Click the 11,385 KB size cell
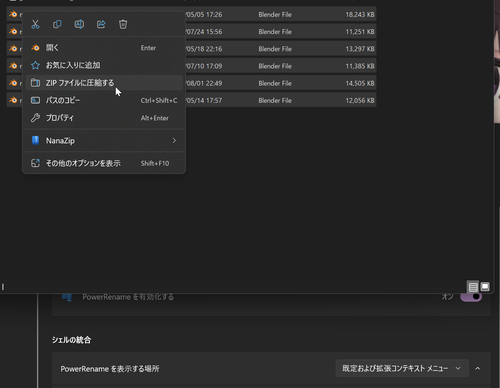The image size is (500, 388). tap(360, 66)
